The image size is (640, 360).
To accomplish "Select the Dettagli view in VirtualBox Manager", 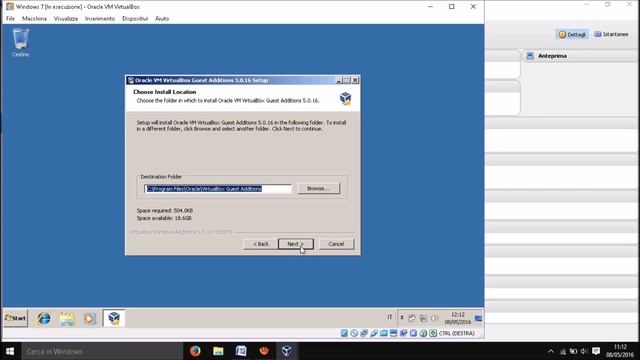I will [572, 34].
